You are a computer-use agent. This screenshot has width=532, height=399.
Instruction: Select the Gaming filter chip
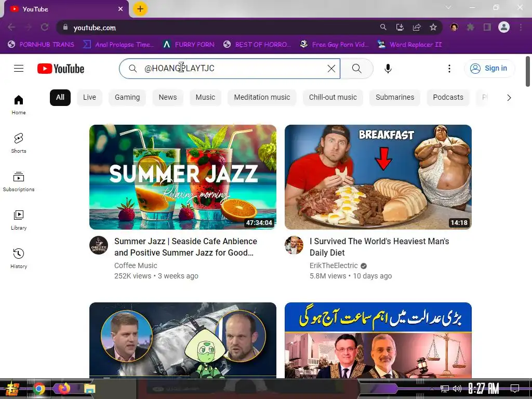click(127, 97)
